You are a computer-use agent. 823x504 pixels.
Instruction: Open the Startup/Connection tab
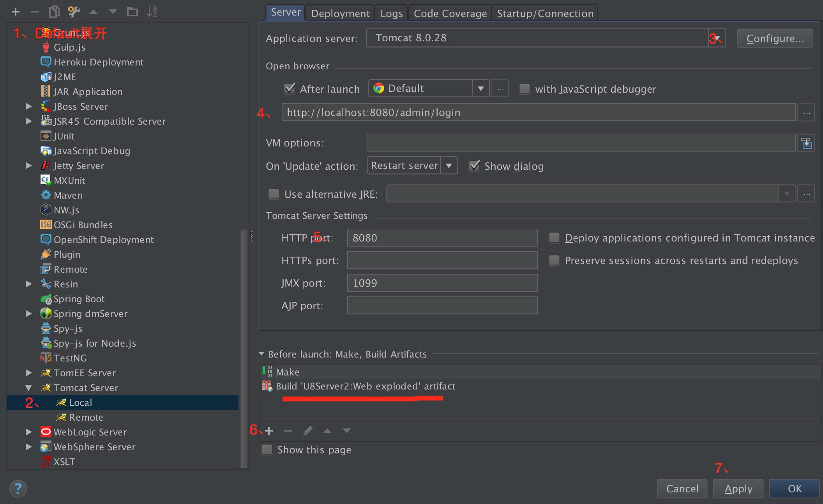[545, 14]
